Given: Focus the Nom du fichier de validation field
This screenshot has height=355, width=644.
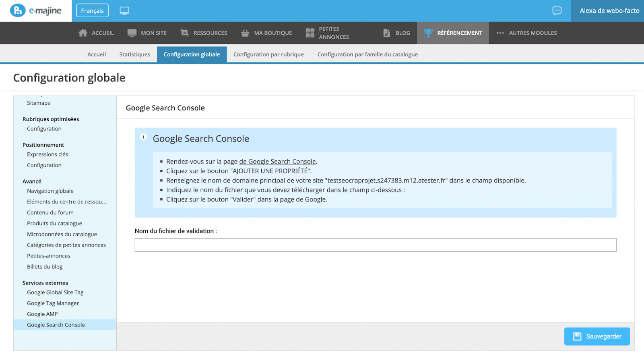Looking at the screenshot, I should point(375,245).
